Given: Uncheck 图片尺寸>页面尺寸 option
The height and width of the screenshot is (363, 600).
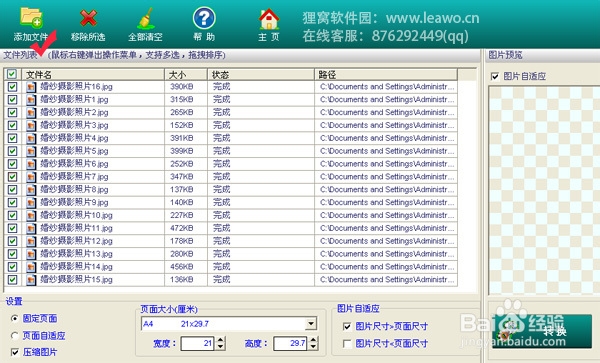Looking at the screenshot, I should click(347, 327).
